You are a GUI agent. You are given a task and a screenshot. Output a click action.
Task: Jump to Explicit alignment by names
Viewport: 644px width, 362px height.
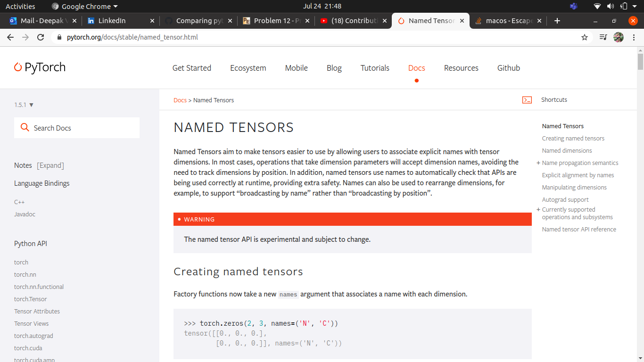point(578,175)
